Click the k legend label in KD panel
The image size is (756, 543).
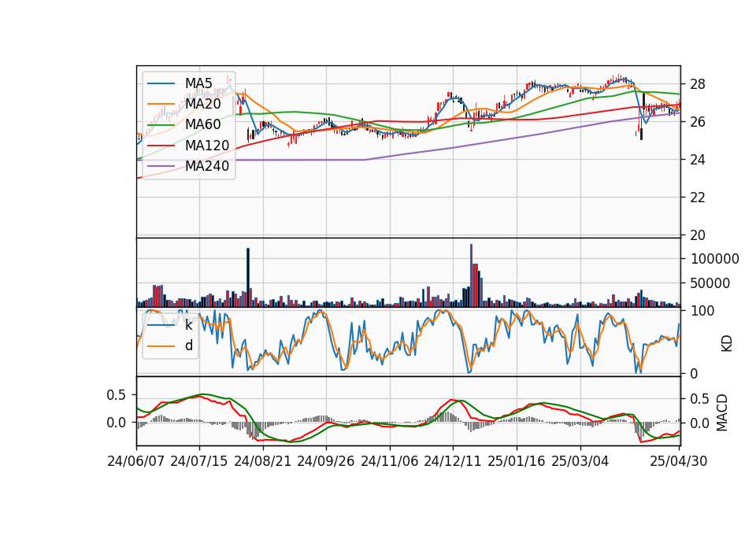point(188,325)
